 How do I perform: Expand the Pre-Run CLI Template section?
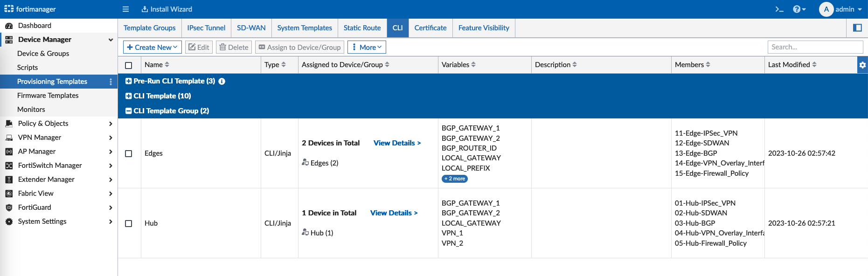129,81
